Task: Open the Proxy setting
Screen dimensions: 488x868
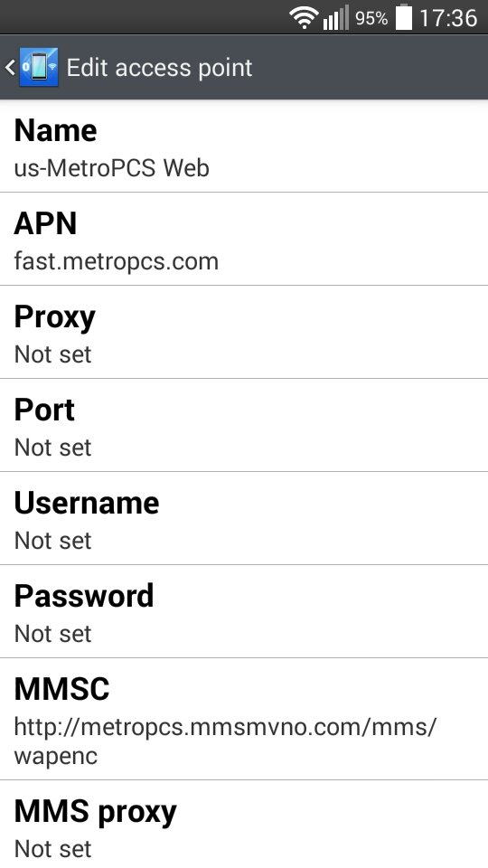Action: pyautogui.click(x=244, y=333)
